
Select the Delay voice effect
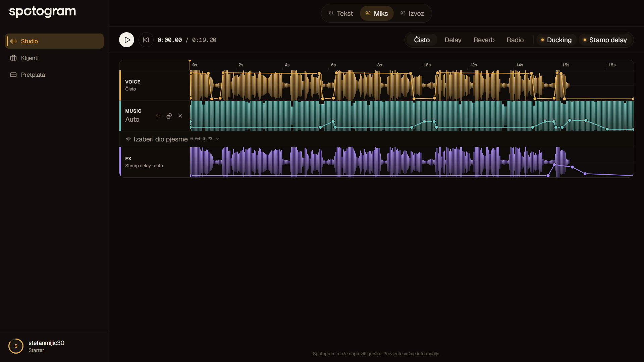pyautogui.click(x=453, y=40)
